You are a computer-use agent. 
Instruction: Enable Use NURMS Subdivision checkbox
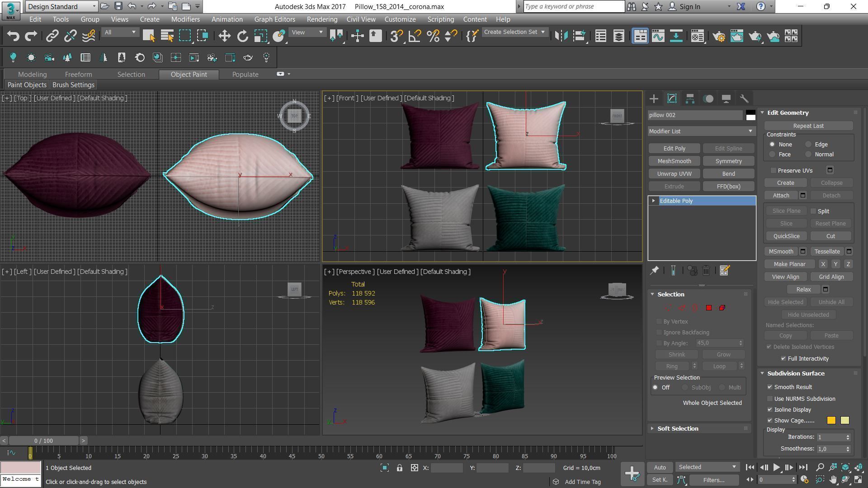(x=770, y=399)
